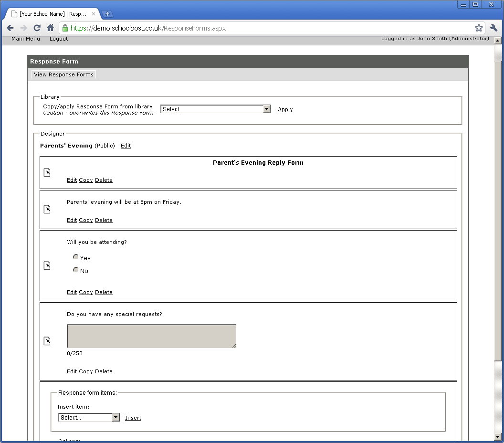This screenshot has width=504, height=443.
Task: Click the HTTPS padlock icon in the address bar
Action: tap(64, 28)
